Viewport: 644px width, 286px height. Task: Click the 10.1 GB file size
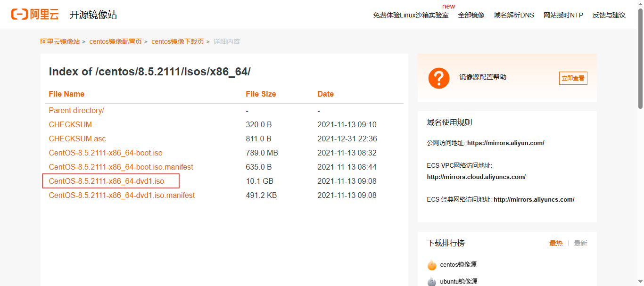[259, 181]
